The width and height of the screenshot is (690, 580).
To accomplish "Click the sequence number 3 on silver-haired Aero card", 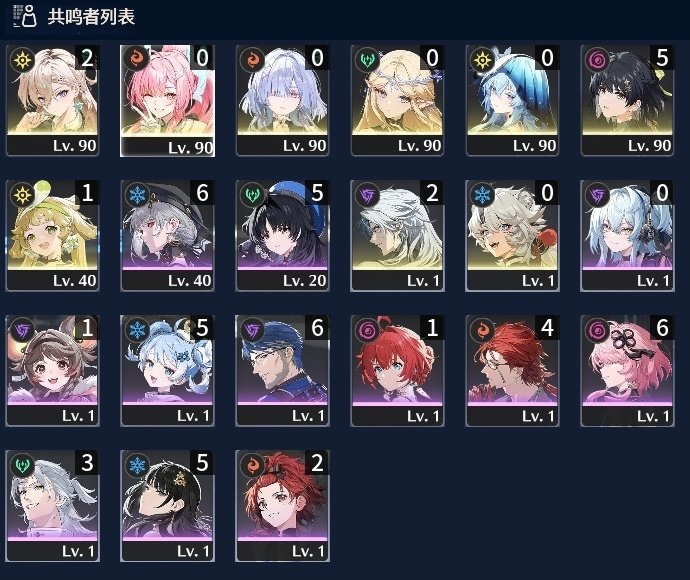I will point(87,463).
